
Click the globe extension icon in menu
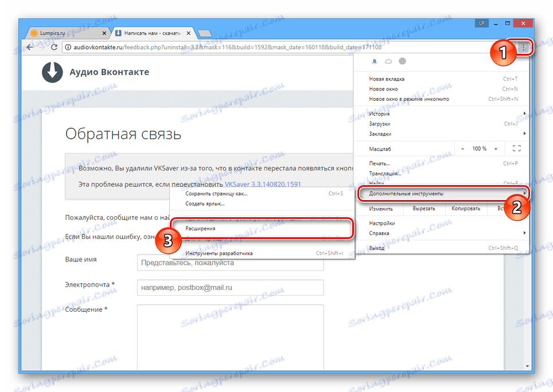point(402,61)
